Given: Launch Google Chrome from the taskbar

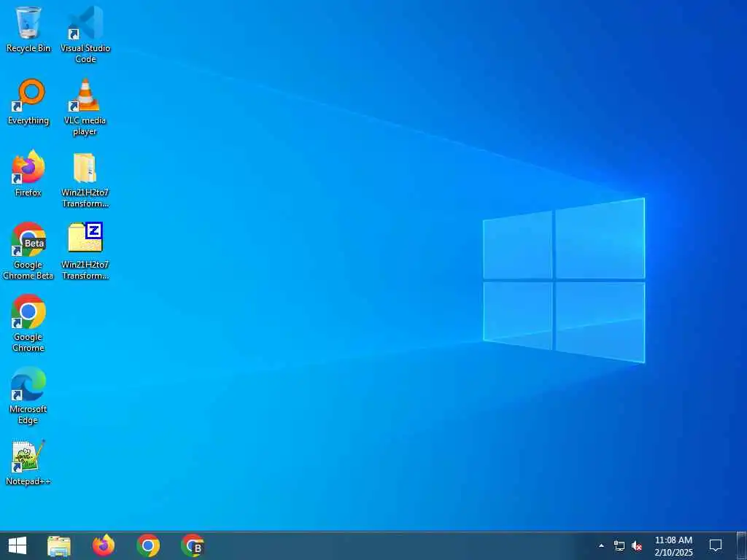Looking at the screenshot, I should pos(148,545).
